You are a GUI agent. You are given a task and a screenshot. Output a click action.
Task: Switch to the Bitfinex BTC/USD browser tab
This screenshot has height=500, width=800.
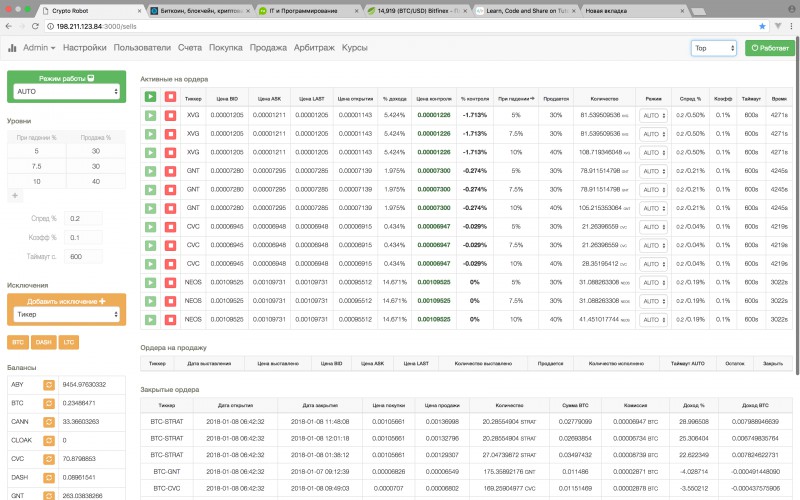pos(417,11)
